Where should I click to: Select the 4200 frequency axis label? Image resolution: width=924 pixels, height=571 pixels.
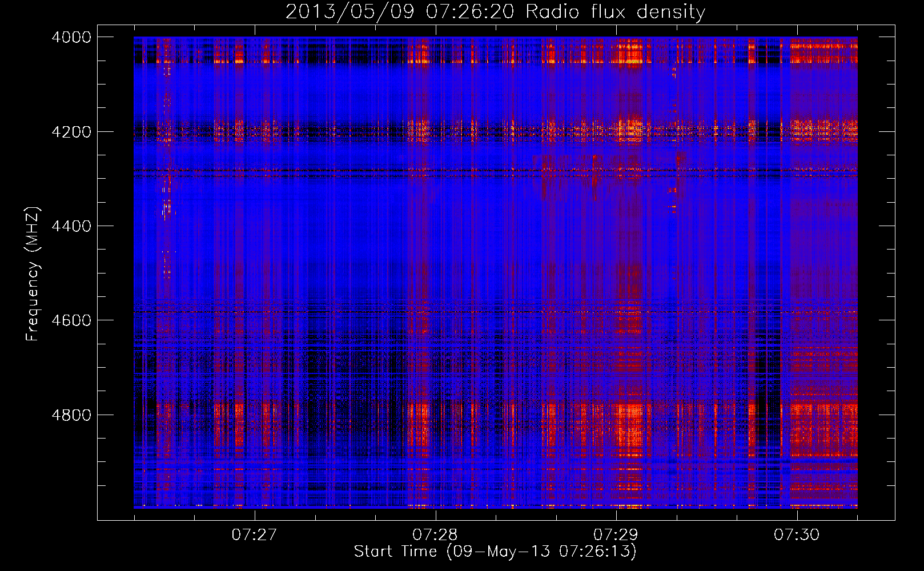point(71,132)
